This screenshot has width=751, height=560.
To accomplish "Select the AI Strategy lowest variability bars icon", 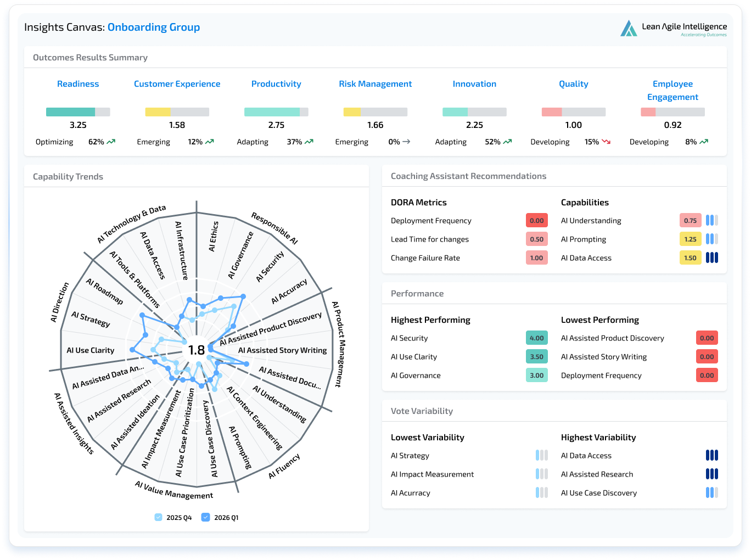I will click(x=541, y=455).
